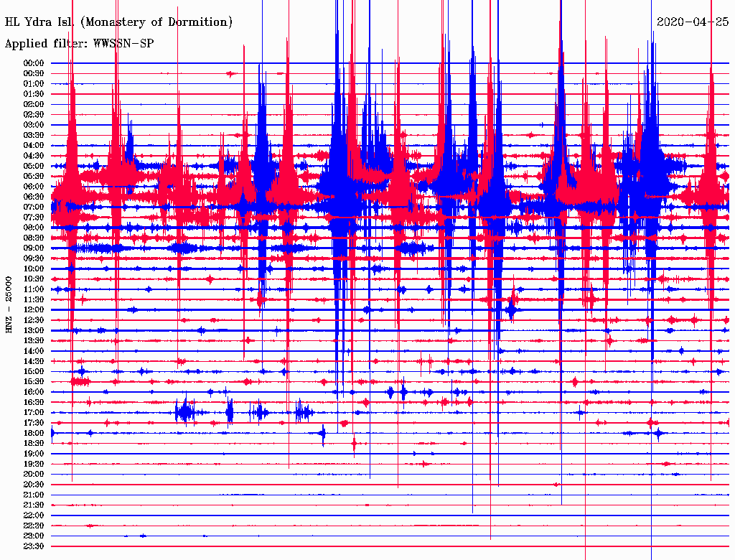Select the 06:30 time label
This screenshot has height=560, width=735.
point(34,197)
